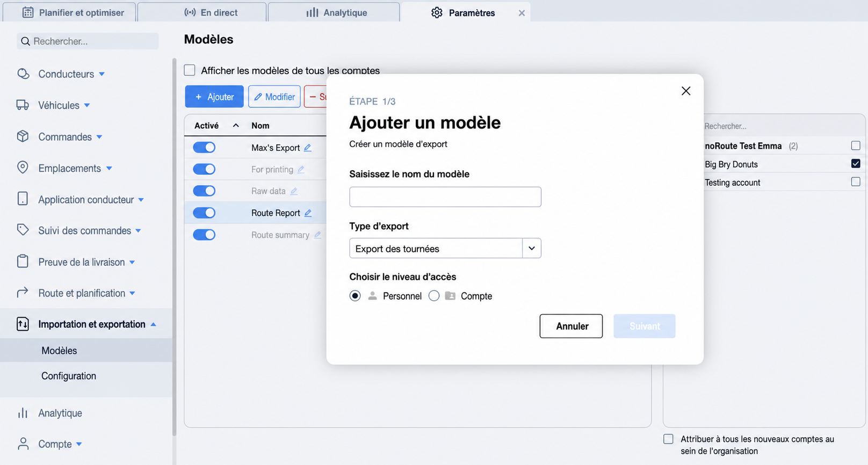Click the Application conducteur phone icon

coord(23,199)
